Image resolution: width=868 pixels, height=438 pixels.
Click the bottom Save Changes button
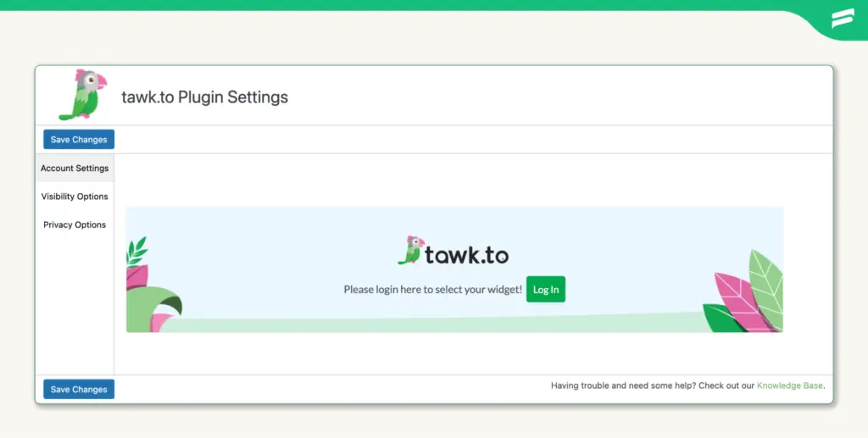click(x=79, y=390)
